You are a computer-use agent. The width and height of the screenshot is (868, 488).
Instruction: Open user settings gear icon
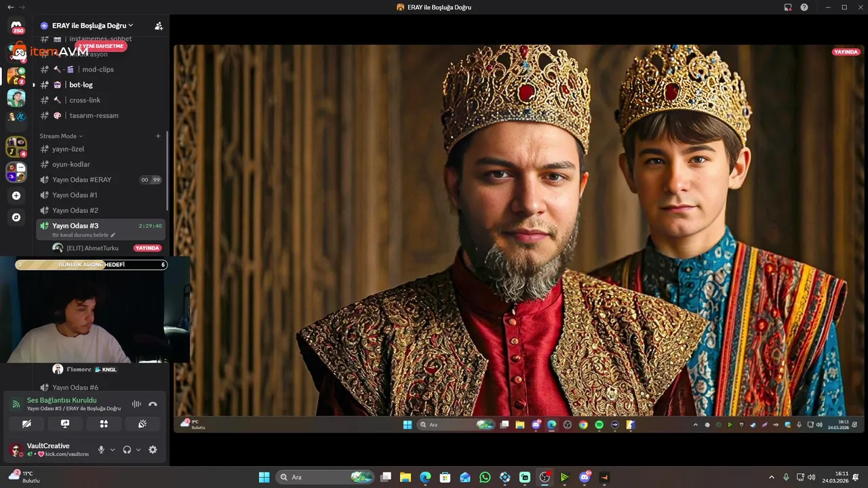point(153,449)
